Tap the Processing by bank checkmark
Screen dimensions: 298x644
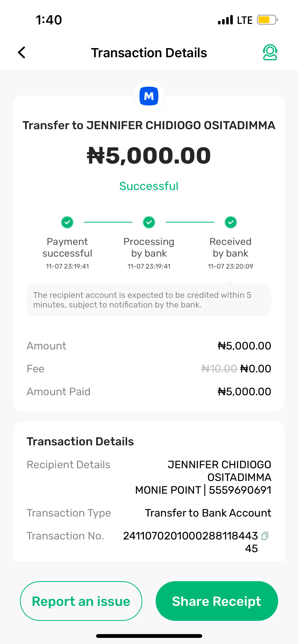(x=149, y=222)
